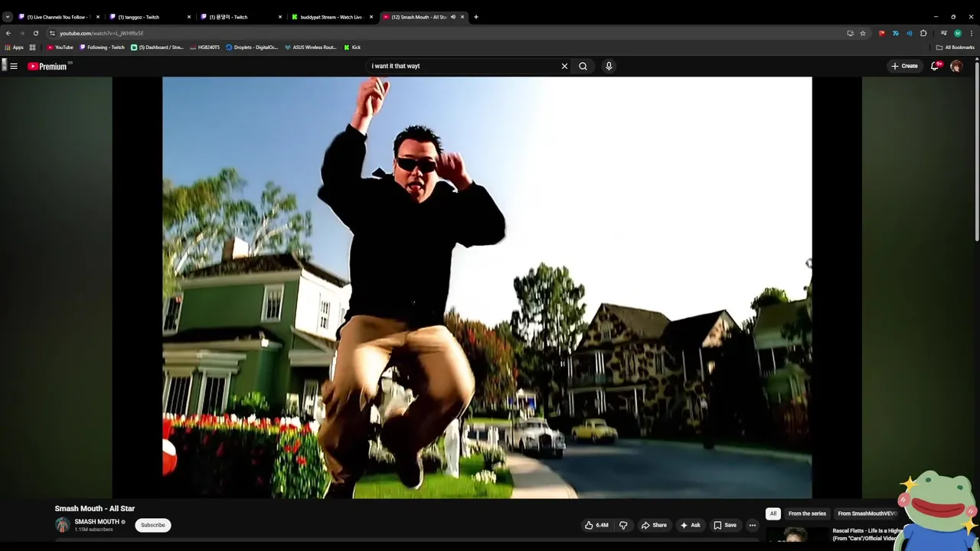Reload the page with the refresh icon
This screenshot has height=551, width=980.
[35, 33]
